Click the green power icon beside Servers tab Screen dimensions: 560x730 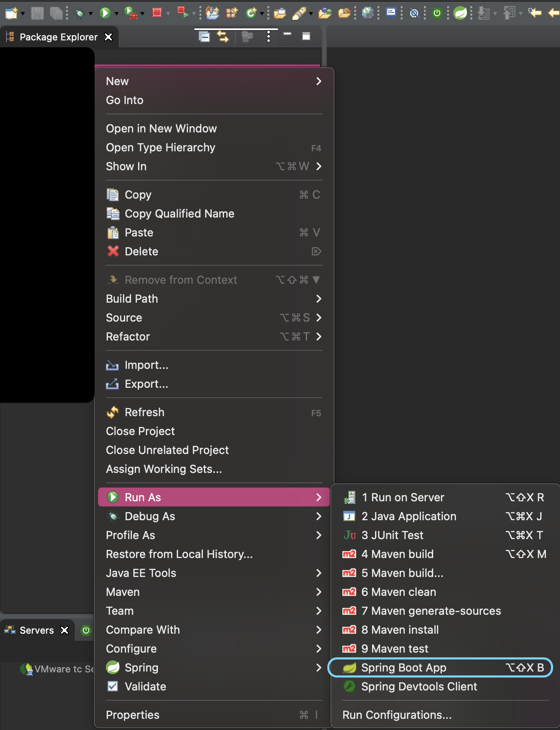pyautogui.click(x=86, y=630)
